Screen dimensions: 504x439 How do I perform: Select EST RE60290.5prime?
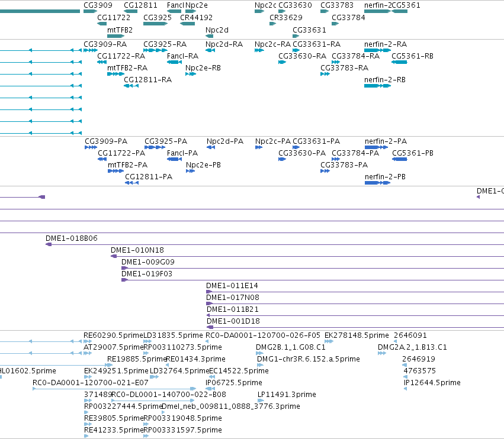click(x=88, y=341)
